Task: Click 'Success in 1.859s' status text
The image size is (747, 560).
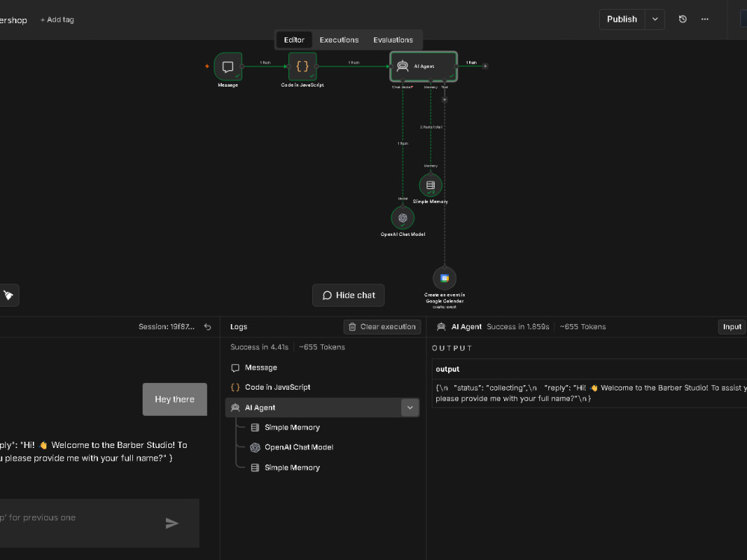Action: tap(518, 327)
